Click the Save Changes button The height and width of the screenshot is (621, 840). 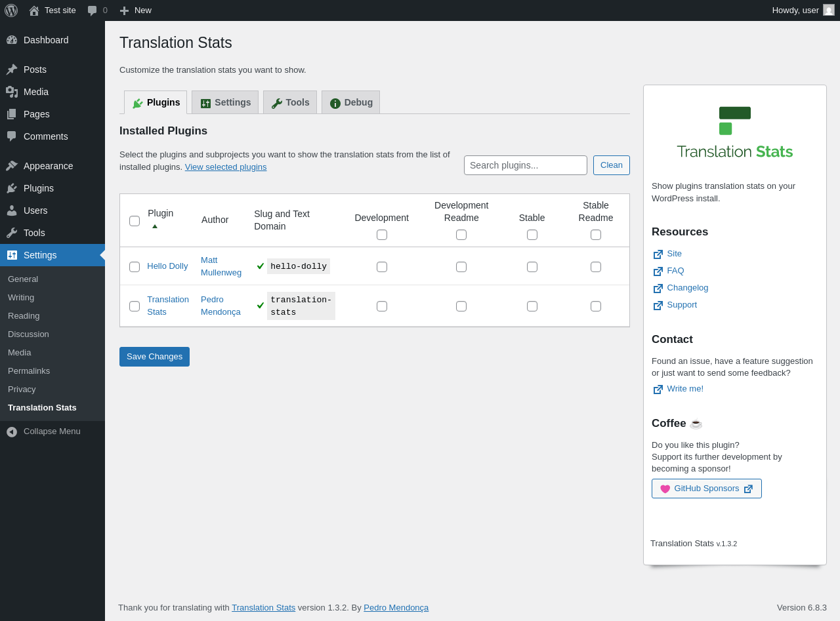point(154,357)
